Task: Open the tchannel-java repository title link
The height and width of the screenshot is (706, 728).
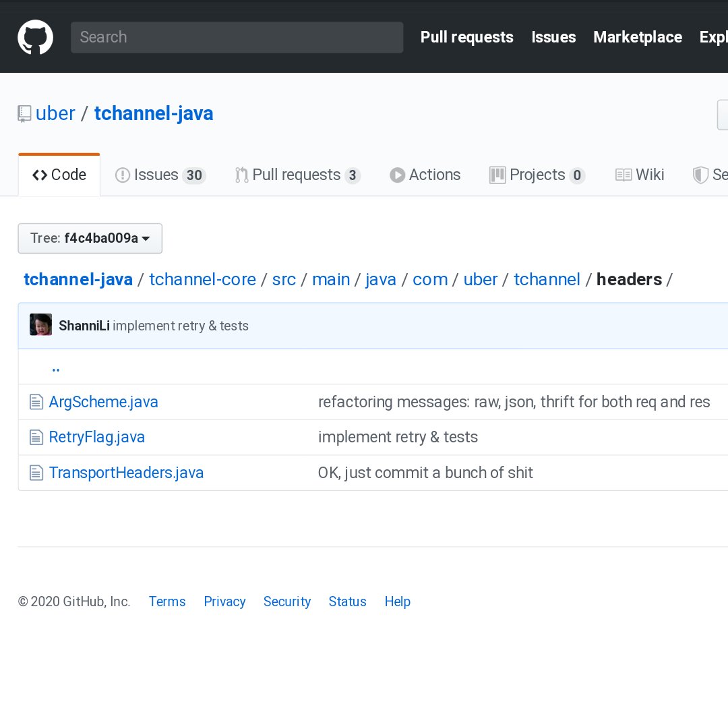Action: click(154, 114)
